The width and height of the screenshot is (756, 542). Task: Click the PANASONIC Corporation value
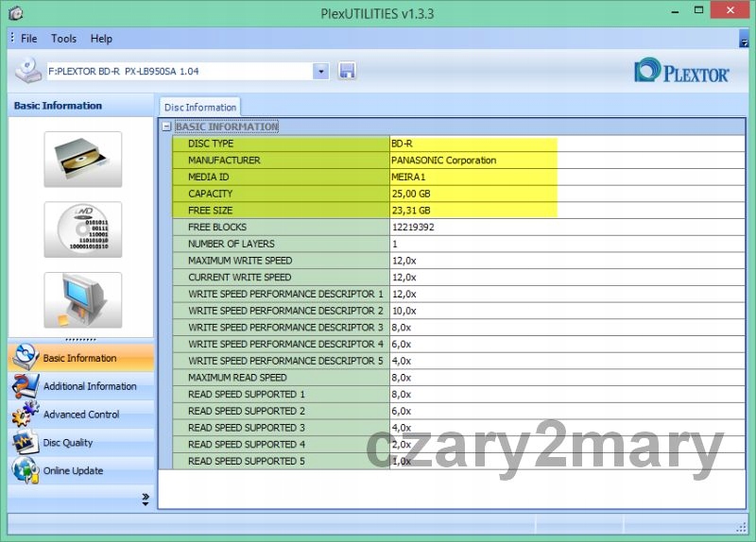click(443, 161)
